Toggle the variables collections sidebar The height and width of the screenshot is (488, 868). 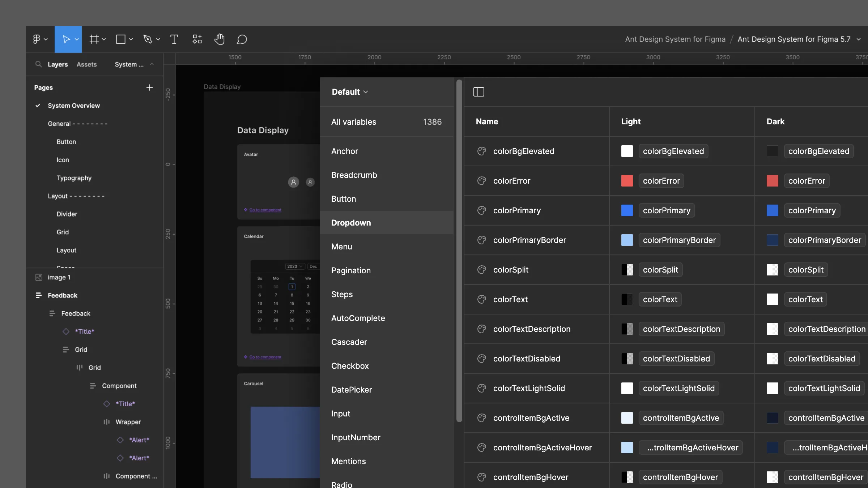coord(479,91)
